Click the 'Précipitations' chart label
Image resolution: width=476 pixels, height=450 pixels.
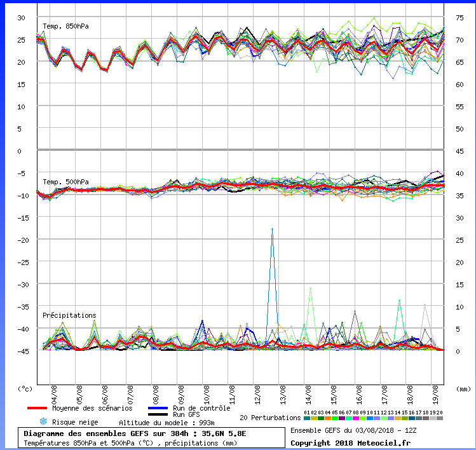pos(69,315)
